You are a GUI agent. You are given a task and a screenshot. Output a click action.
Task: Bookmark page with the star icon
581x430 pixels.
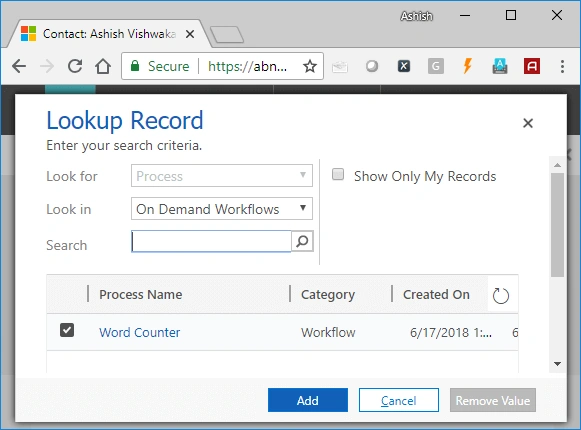[310, 66]
